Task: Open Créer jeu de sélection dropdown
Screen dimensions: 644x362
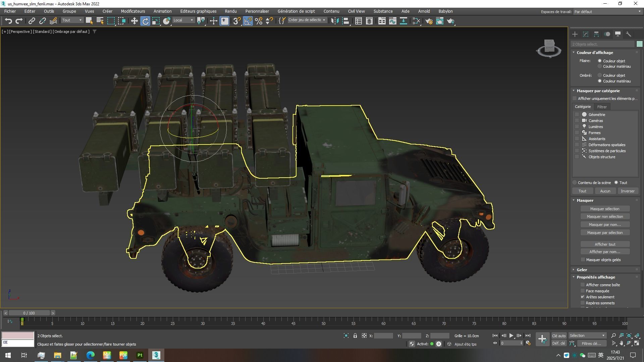Action: (x=307, y=20)
